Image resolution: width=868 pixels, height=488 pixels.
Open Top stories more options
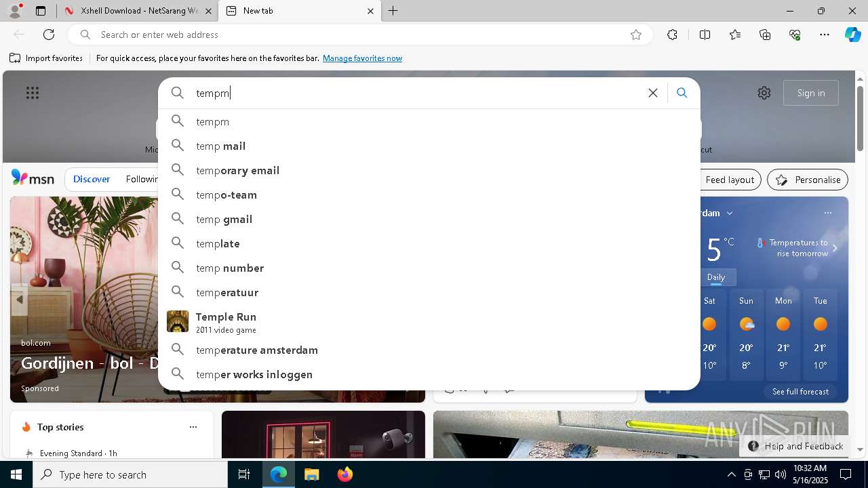(x=193, y=427)
